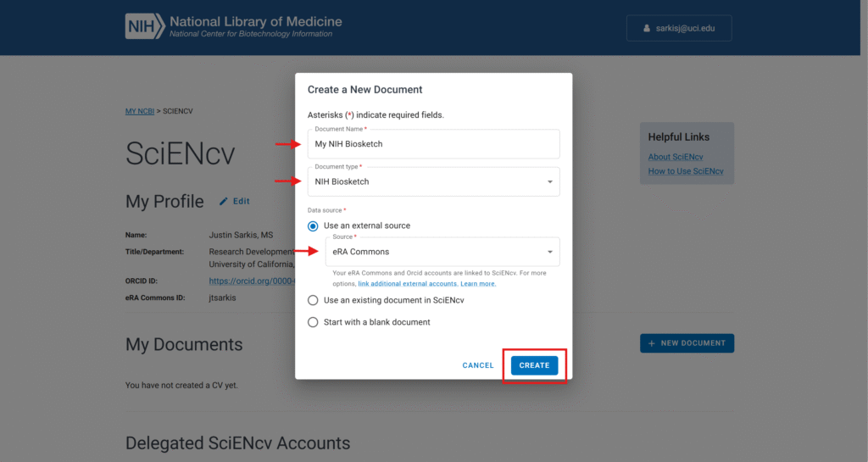Select 'Start with a blank document' option
The height and width of the screenshot is (462, 868).
pos(313,322)
